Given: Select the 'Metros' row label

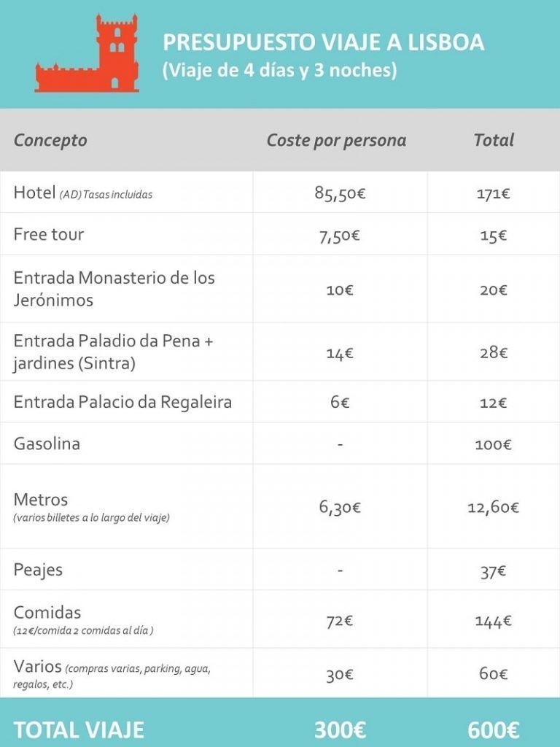Looking at the screenshot, I should tap(41, 499).
